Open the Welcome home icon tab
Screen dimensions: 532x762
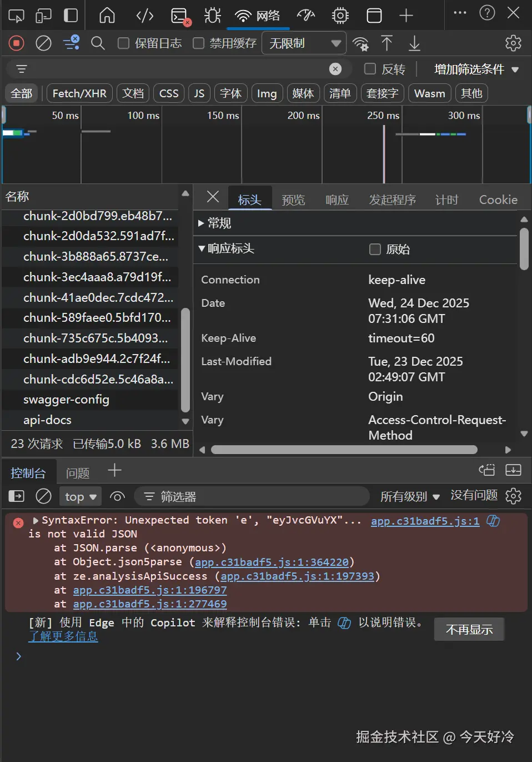coord(107,15)
